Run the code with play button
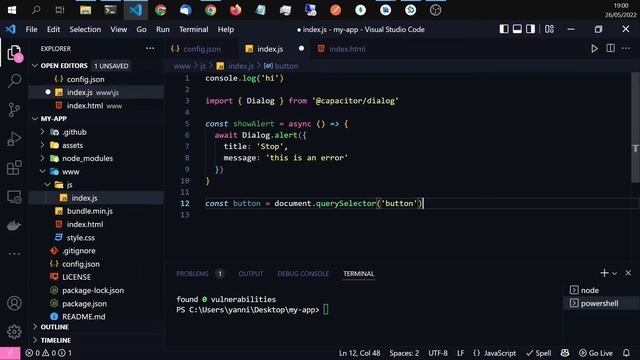The image size is (640, 360). coord(594,49)
